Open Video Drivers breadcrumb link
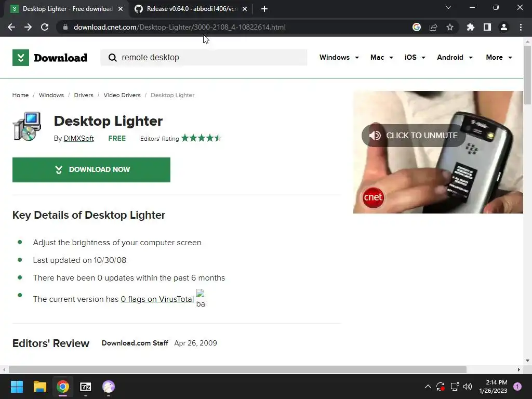The height and width of the screenshot is (399, 532). click(x=122, y=96)
